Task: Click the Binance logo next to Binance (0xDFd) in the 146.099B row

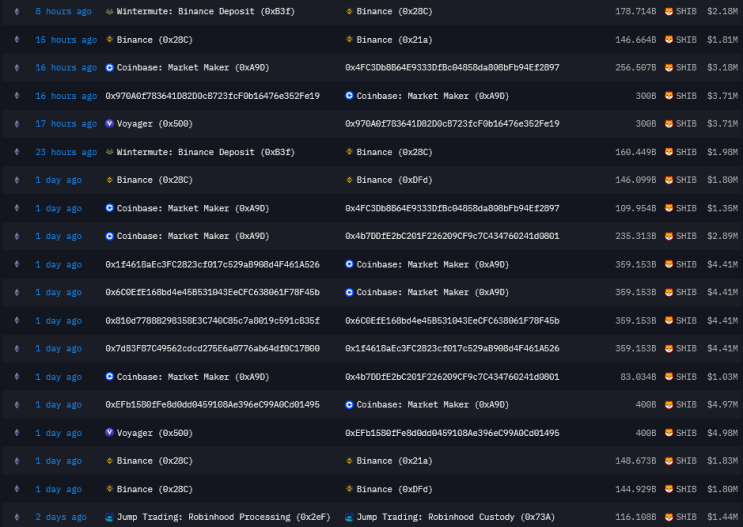Action: point(349,180)
